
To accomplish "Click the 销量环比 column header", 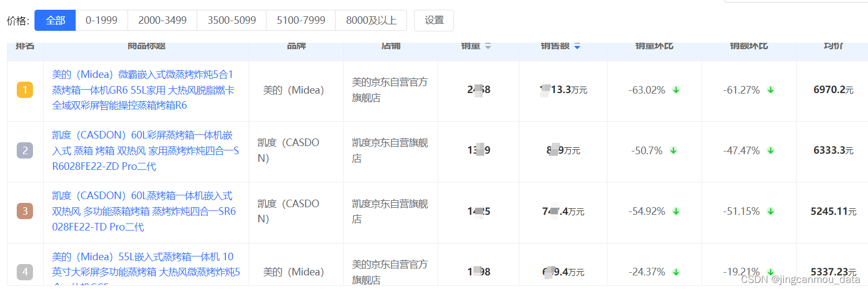I will coord(655,47).
